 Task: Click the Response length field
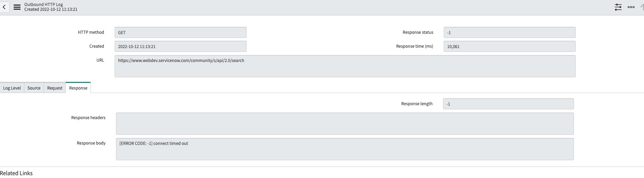tap(508, 104)
